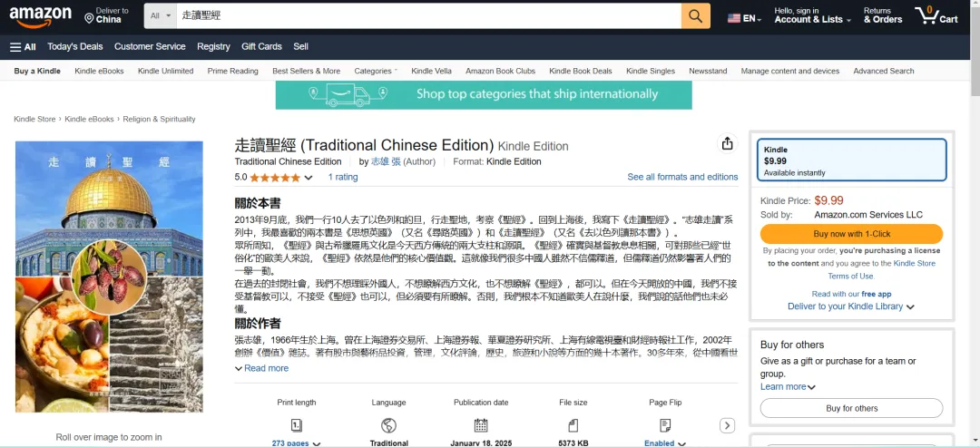
Task: Open Kindle Vella
Action: pyautogui.click(x=431, y=71)
